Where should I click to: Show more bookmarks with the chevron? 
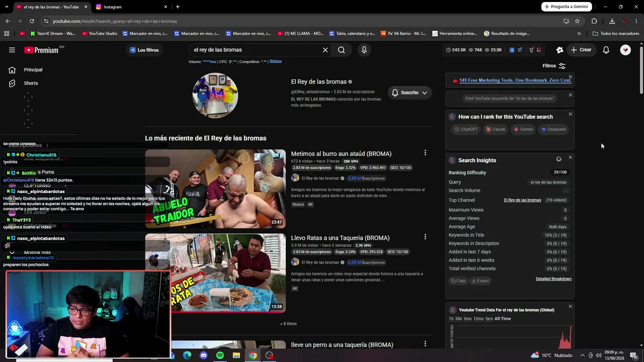pos(579,34)
